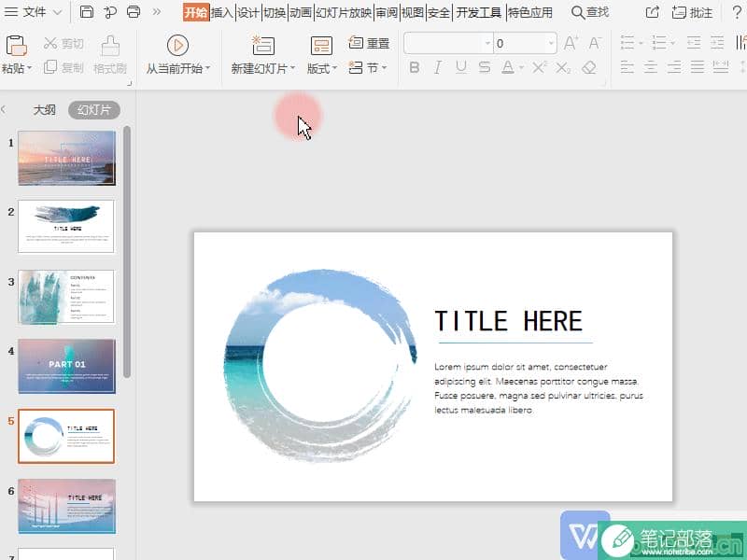The image size is (747, 560).
Task: Click the increase font size icon
Action: click(571, 43)
